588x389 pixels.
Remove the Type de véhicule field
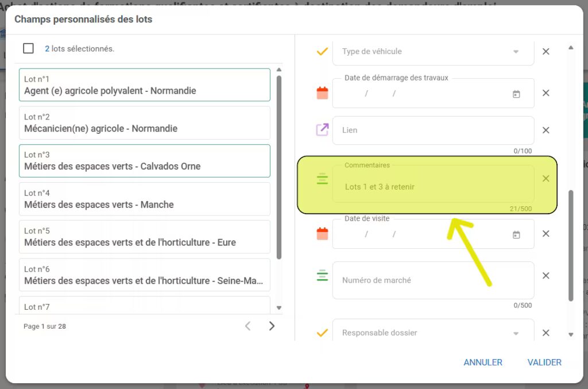point(546,51)
